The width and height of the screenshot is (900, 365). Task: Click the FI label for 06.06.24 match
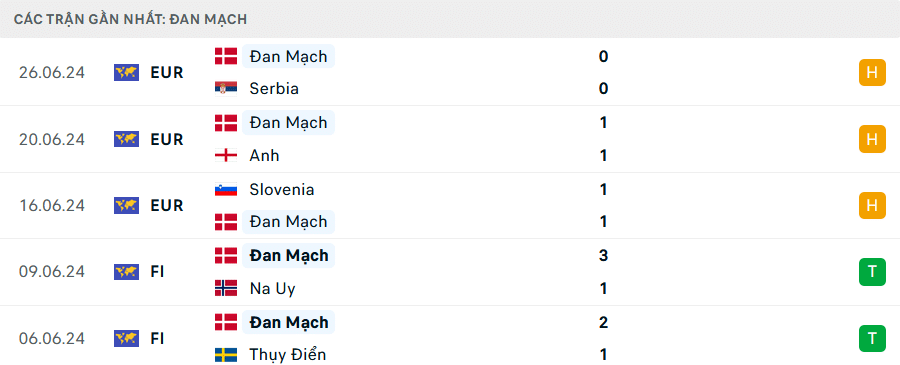157,338
